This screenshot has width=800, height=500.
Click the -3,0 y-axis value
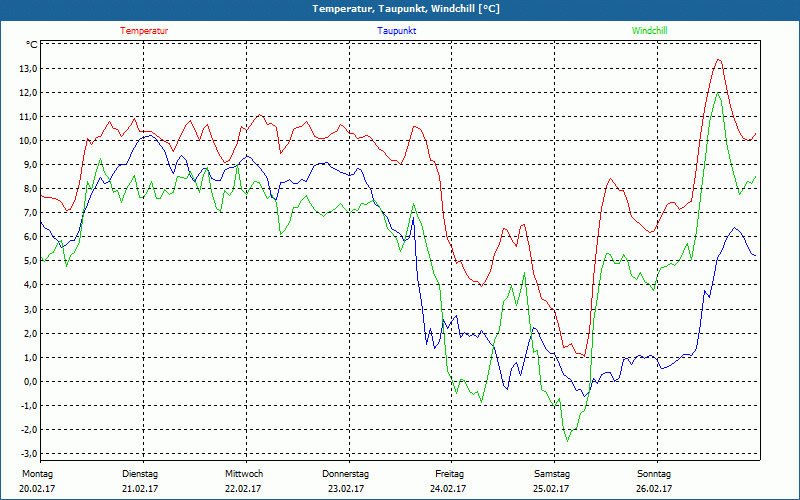click(x=29, y=454)
